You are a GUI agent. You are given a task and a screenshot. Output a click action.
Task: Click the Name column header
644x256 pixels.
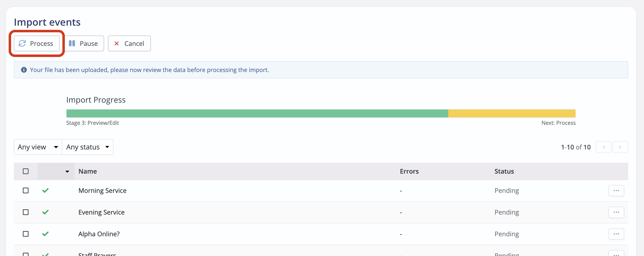pos(87,171)
